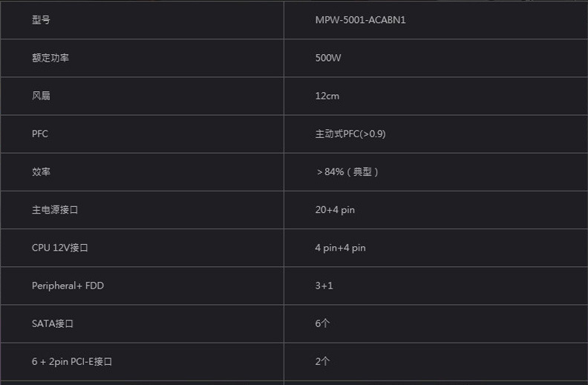Image resolution: width=588 pixels, height=385 pixels.
Task: Select the 500W rated power value
Action: [x=328, y=58]
